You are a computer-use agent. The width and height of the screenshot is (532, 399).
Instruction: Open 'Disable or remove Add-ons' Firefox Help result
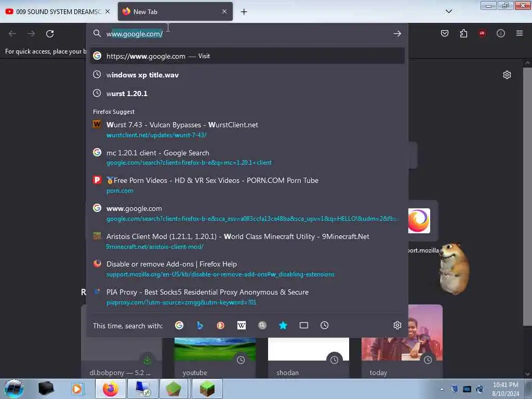(247, 269)
